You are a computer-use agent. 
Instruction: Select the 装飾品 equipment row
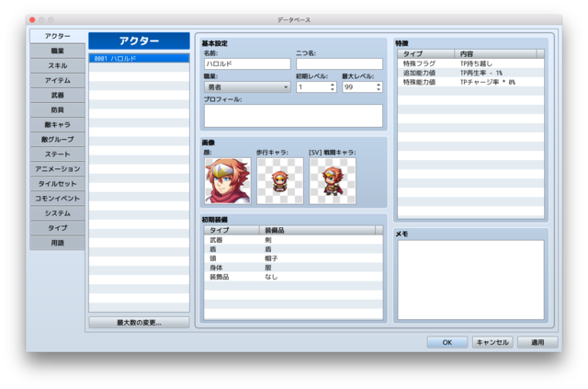pos(294,277)
